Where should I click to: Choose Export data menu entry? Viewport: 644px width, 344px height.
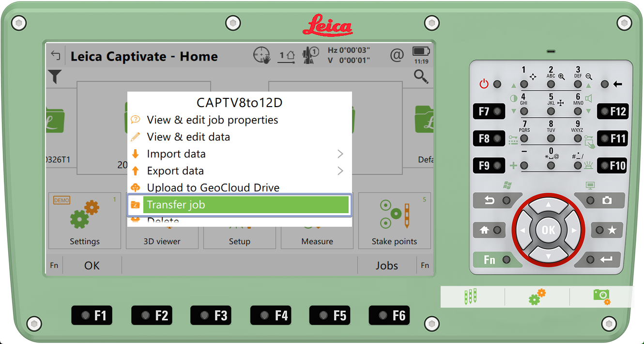[239, 171]
